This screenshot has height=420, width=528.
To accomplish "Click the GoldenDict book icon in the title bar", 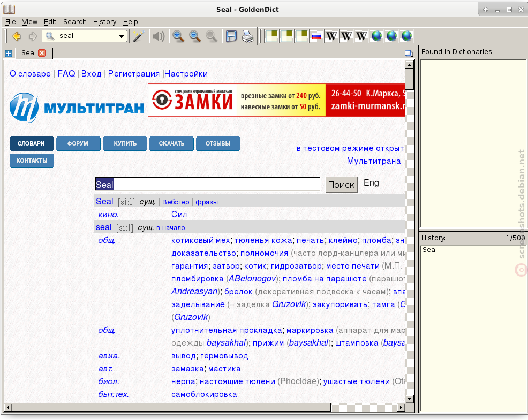I will (x=9, y=10).
